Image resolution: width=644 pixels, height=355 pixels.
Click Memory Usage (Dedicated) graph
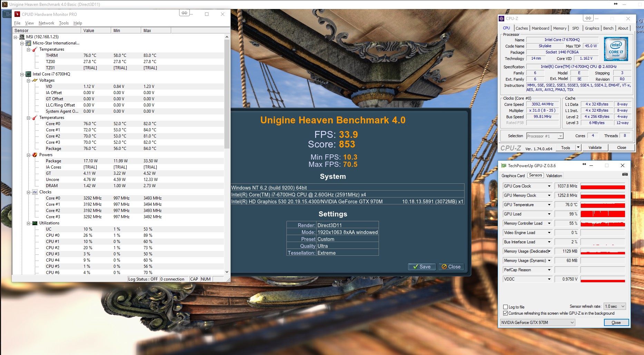(x=603, y=251)
